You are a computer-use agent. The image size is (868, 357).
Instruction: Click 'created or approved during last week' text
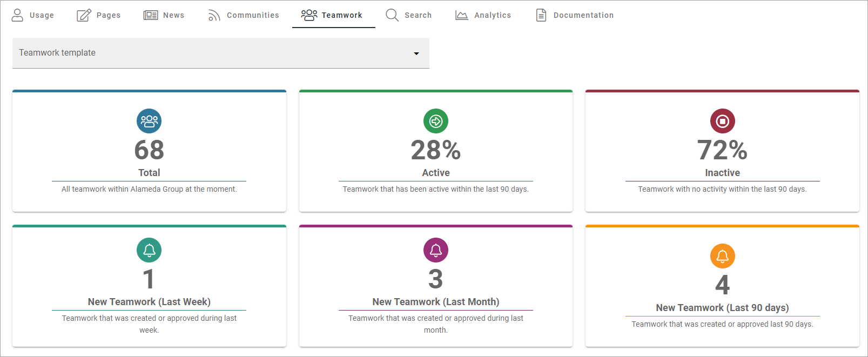(149, 324)
